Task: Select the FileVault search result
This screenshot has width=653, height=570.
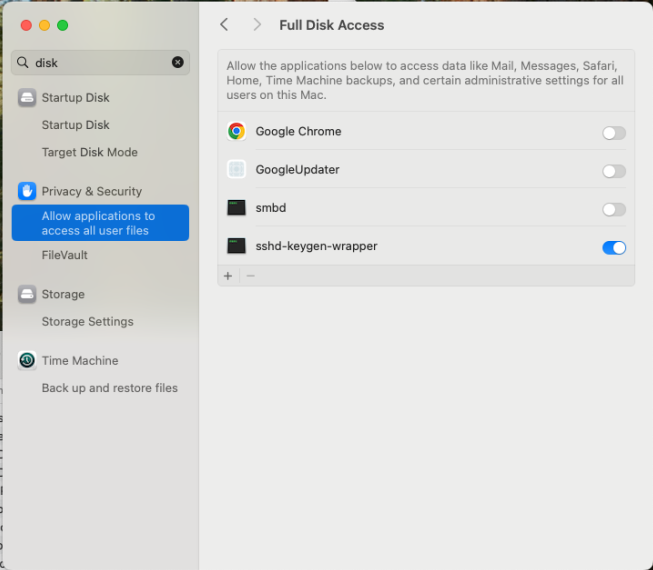Action: pyautogui.click(x=65, y=255)
